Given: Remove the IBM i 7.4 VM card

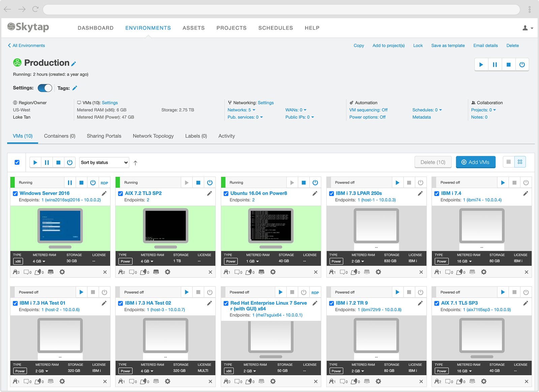Looking at the screenshot, I should click(527, 272).
